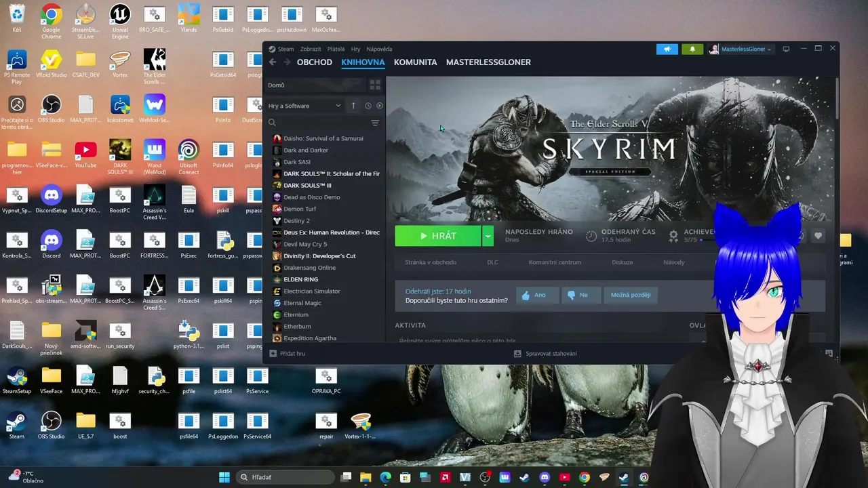Click the Big Picture mode monitor icon

pos(786,49)
